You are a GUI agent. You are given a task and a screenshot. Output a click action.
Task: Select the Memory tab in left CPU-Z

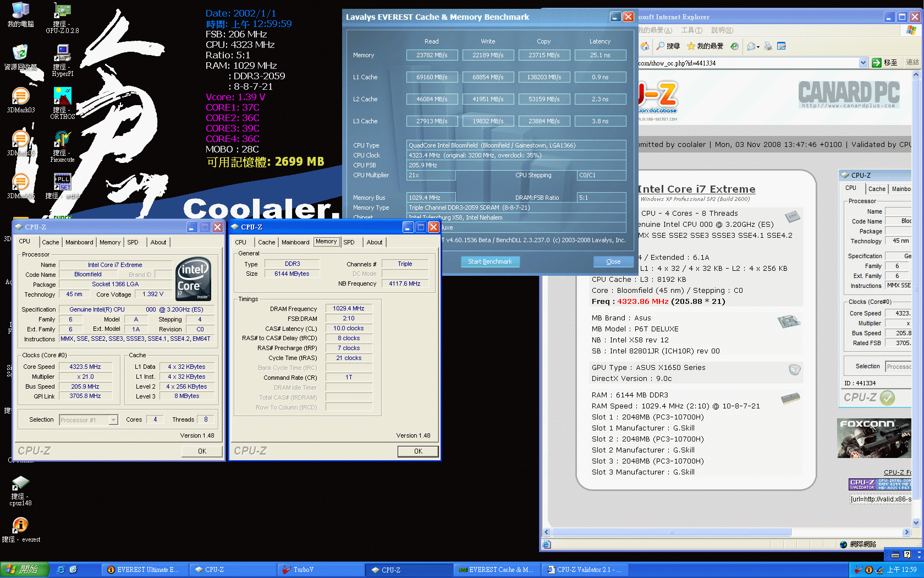click(110, 242)
